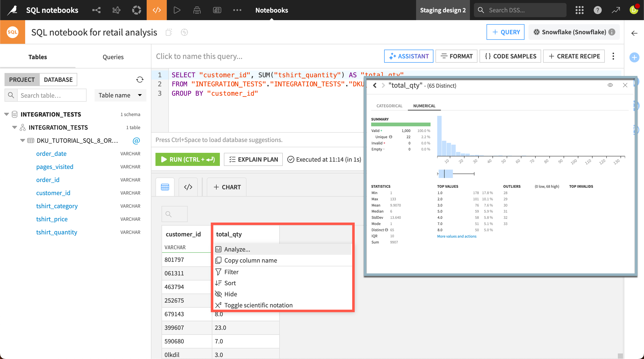
Task: Open the help question mark icon
Action: (x=597, y=10)
